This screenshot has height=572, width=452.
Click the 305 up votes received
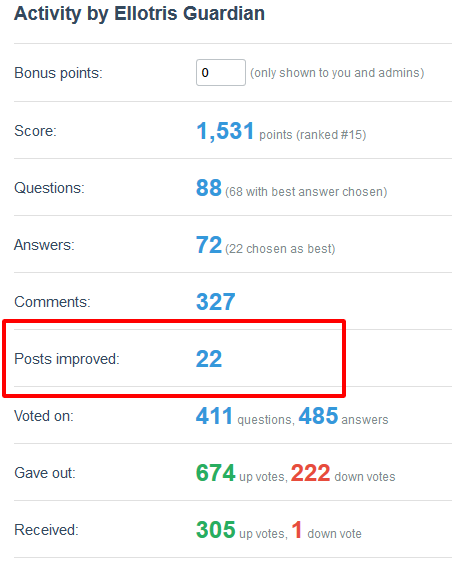pyautogui.click(x=216, y=529)
